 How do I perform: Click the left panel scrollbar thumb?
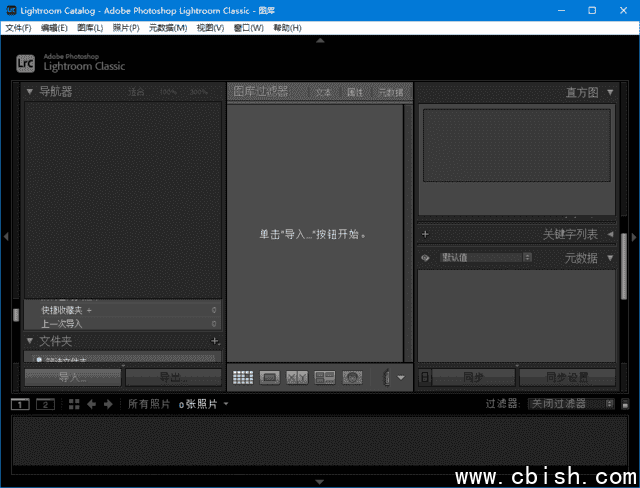pyautogui.click(x=16, y=315)
